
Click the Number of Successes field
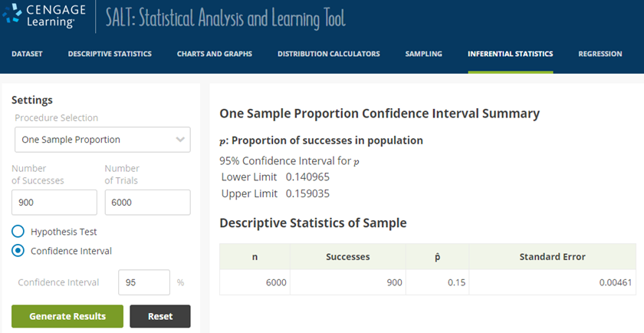[x=54, y=203]
